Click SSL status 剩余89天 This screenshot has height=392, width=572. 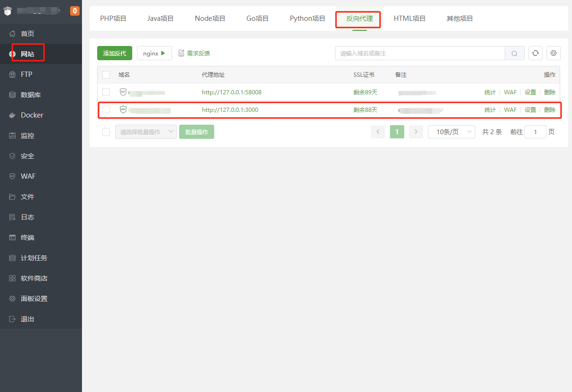click(365, 92)
